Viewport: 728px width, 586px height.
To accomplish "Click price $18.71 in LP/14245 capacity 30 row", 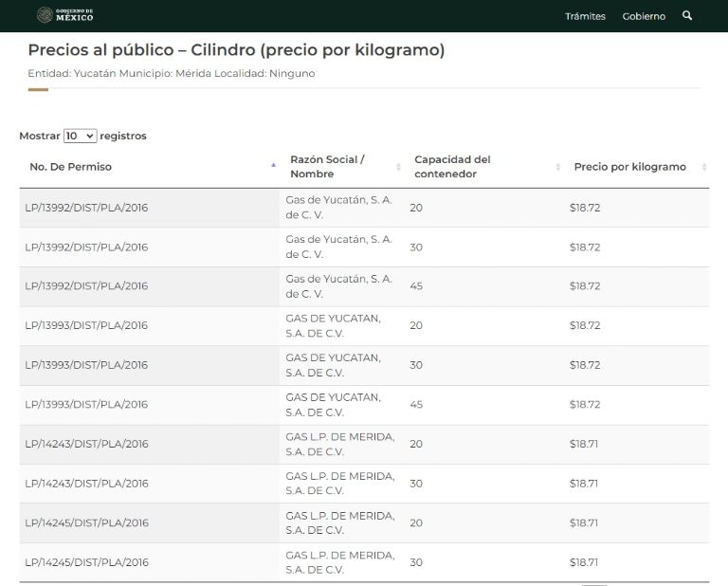I will [x=584, y=562].
